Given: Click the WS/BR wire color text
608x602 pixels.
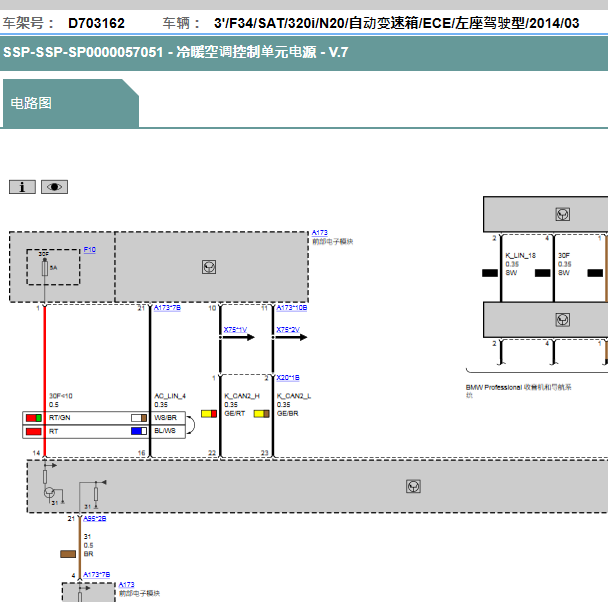Looking at the screenshot, I should tap(166, 418).
